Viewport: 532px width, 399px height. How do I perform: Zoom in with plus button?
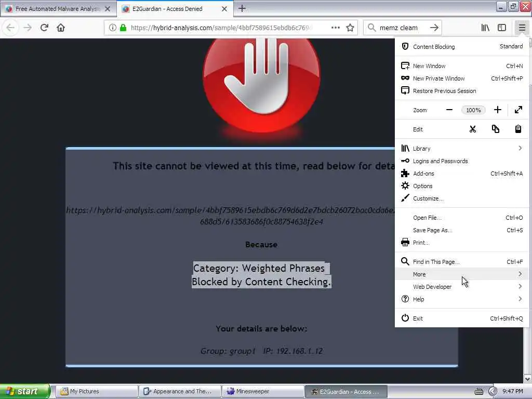[497, 110]
